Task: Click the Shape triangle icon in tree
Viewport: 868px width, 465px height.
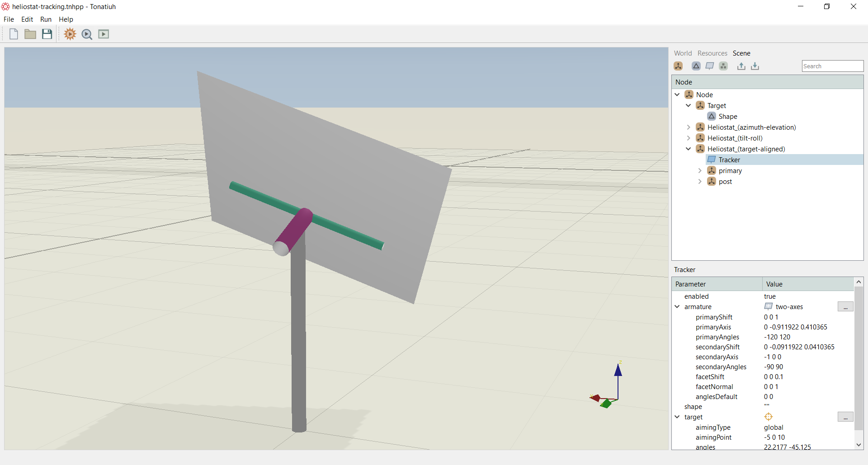Action: 712,116
